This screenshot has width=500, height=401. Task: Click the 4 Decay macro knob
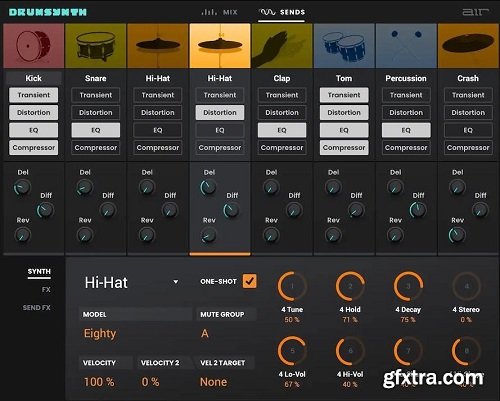(x=408, y=286)
